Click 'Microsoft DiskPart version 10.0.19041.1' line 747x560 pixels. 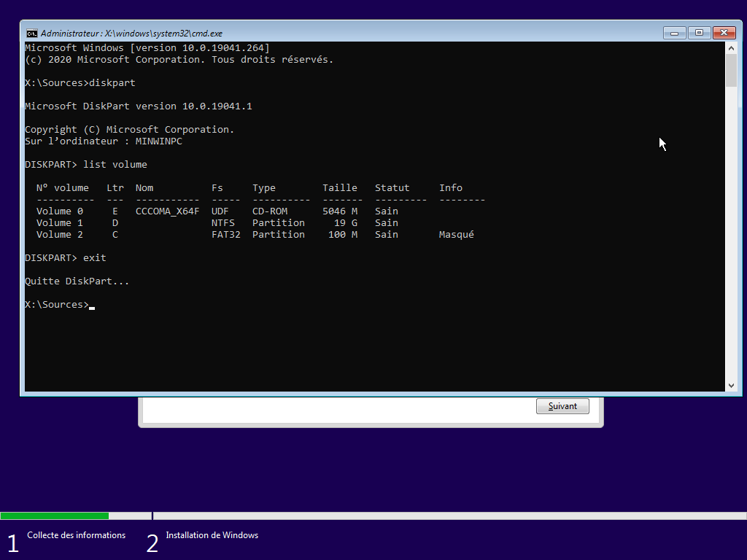pos(139,106)
